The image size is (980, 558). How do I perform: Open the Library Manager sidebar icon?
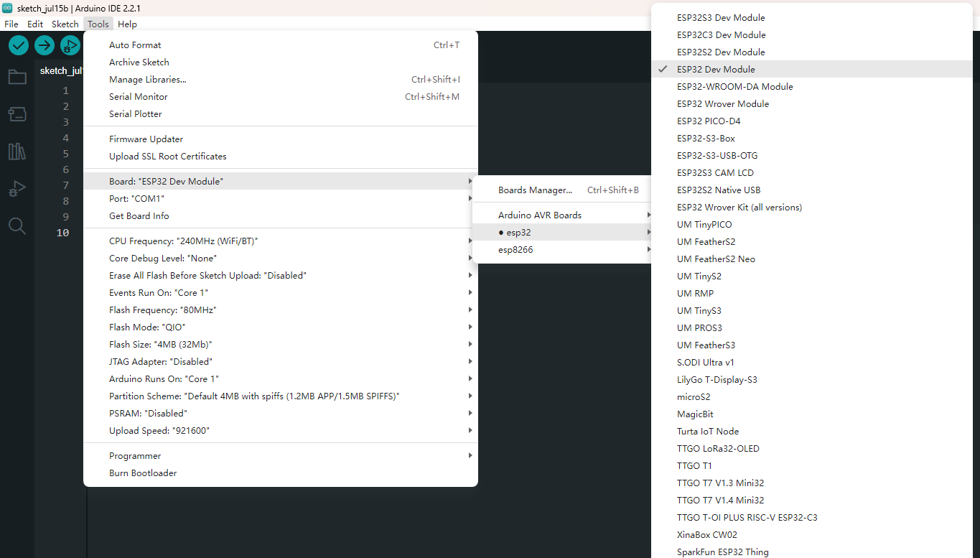point(17,152)
